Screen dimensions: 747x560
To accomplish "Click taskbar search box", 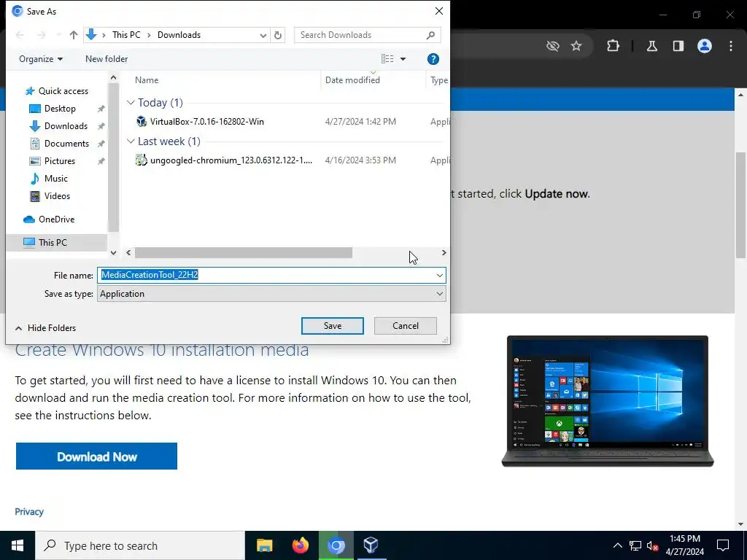I will 140,545.
